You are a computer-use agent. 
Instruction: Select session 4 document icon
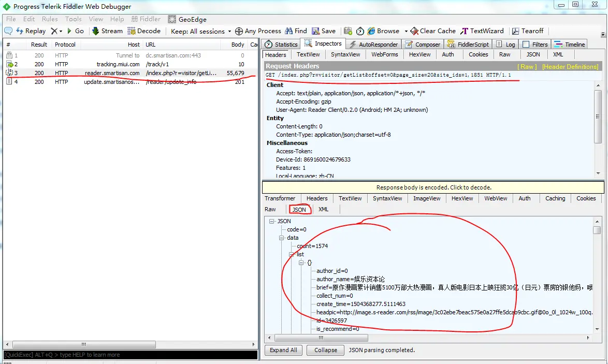[9, 81]
